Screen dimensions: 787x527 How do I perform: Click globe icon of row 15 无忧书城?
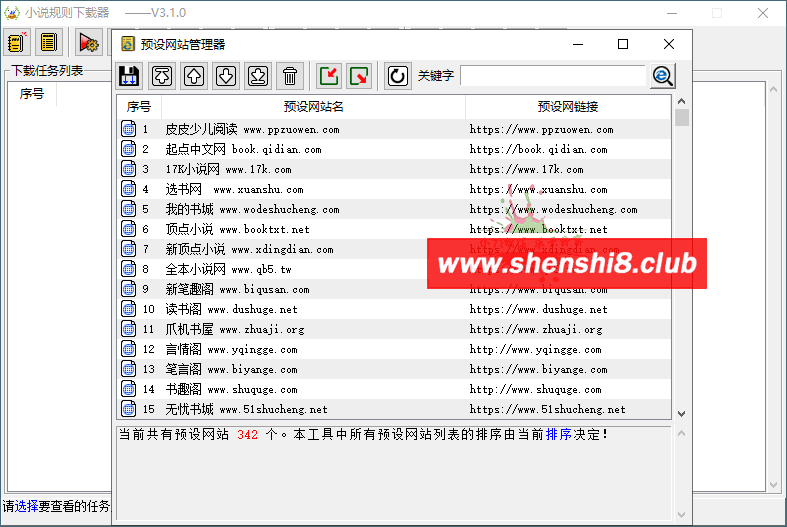click(128, 409)
